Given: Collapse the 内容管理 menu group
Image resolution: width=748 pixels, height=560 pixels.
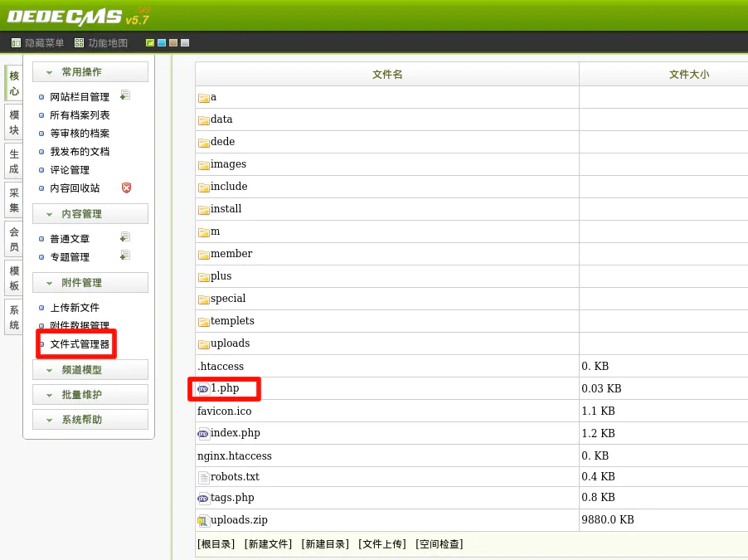Looking at the screenshot, I should point(90,214).
